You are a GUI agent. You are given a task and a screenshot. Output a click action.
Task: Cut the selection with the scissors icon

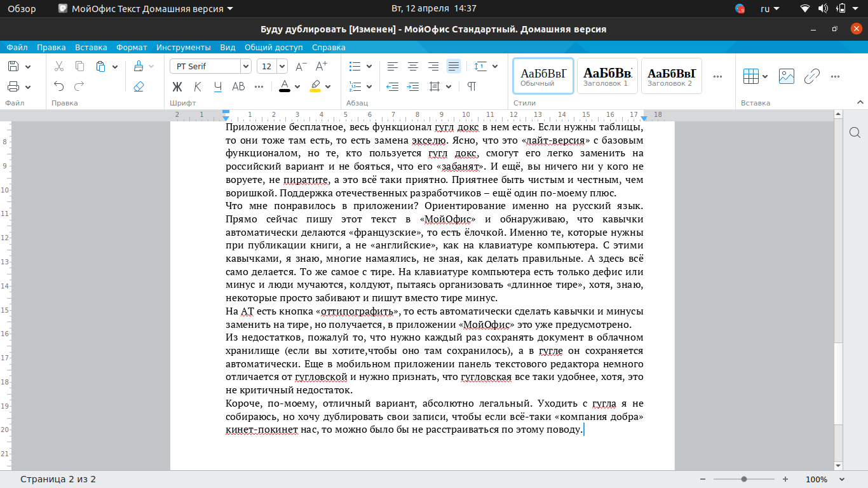click(x=59, y=66)
